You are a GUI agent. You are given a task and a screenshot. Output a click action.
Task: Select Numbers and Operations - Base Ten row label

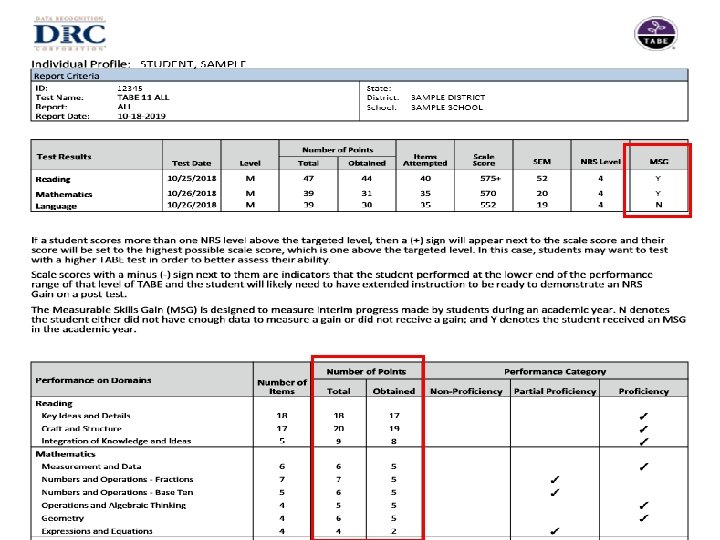[117, 492]
